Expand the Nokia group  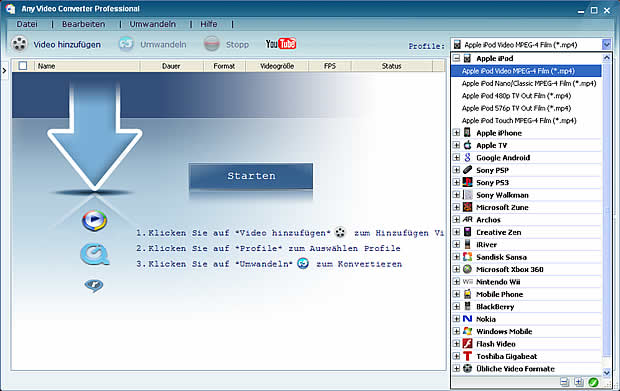coord(456,319)
